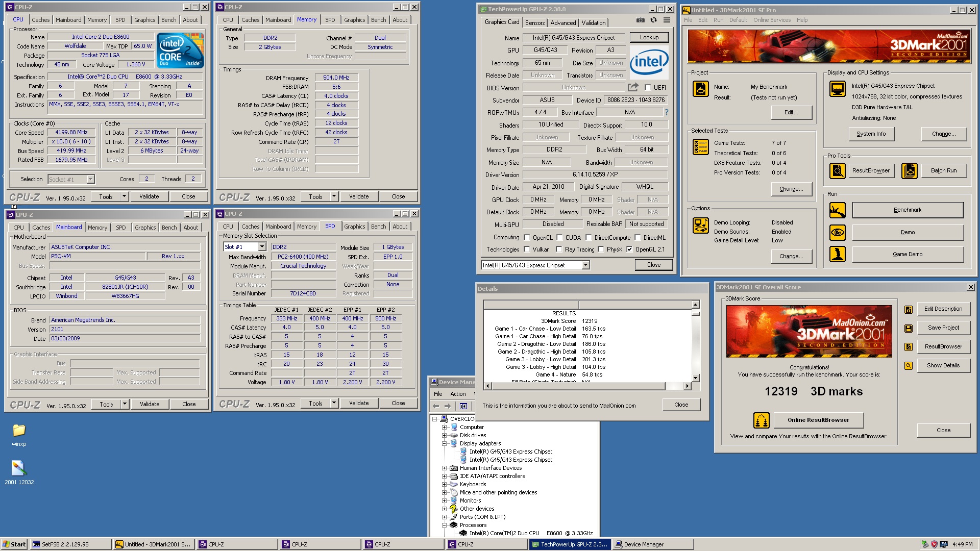The image size is (980, 551).
Task: Toggle the Vulkan checkbox
Action: [527, 249]
